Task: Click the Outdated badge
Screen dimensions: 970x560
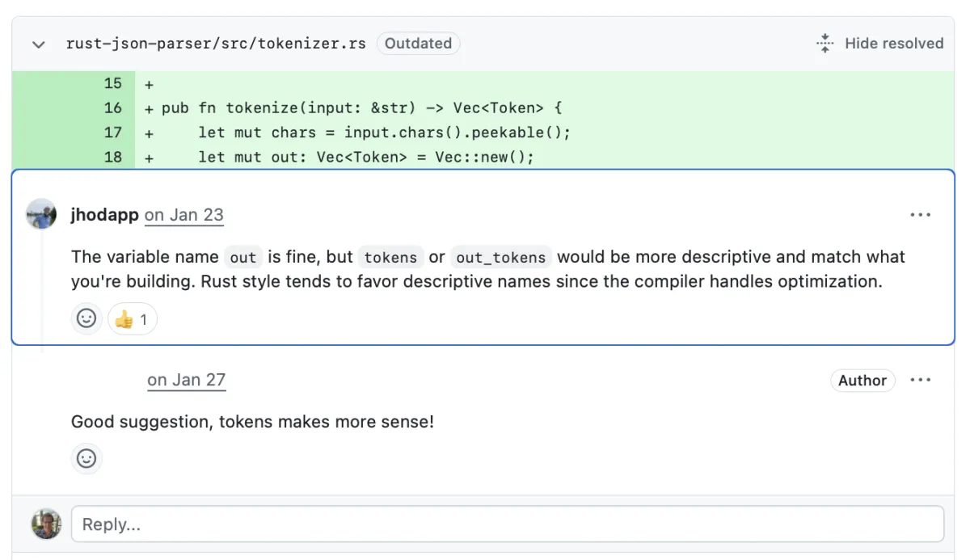Action: (x=418, y=44)
